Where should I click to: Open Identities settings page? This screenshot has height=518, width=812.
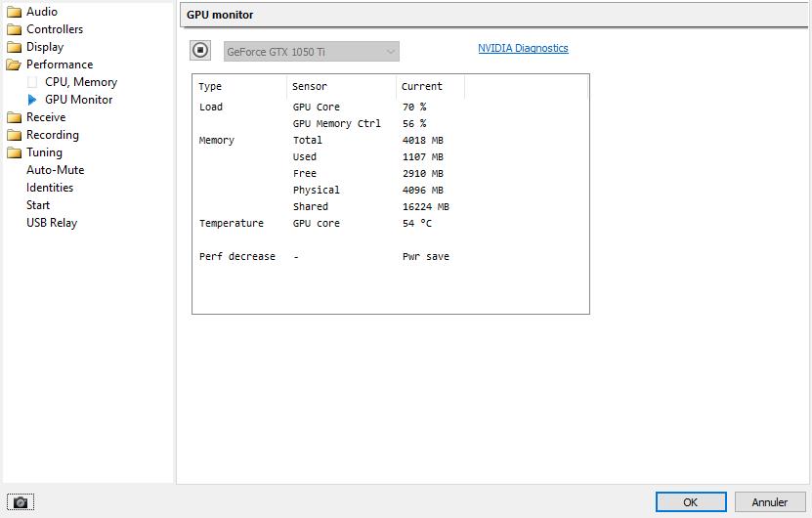[x=49, y=188]
